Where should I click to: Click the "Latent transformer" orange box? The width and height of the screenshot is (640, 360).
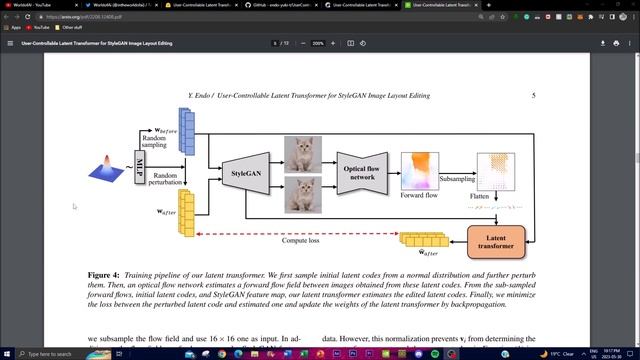(x=496, y=242)
